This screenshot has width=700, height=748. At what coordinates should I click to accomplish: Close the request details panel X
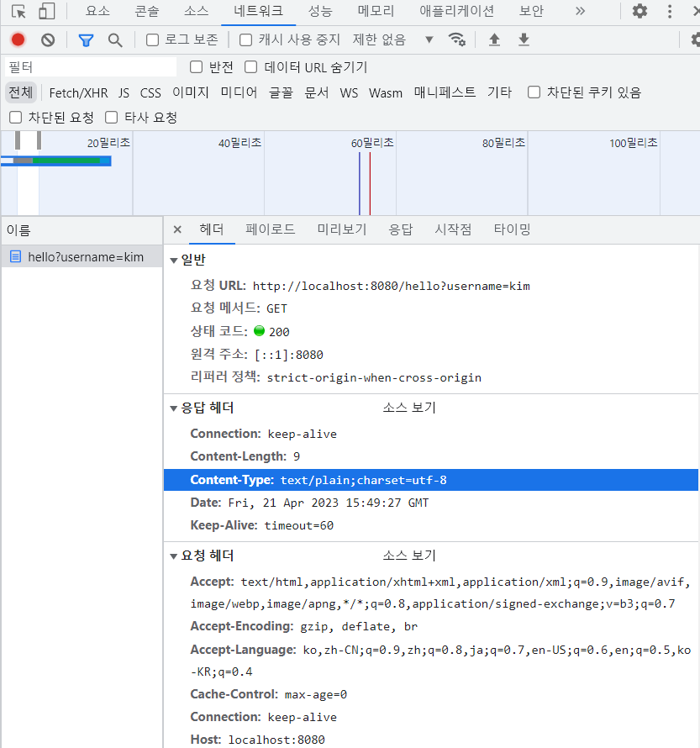177,229
